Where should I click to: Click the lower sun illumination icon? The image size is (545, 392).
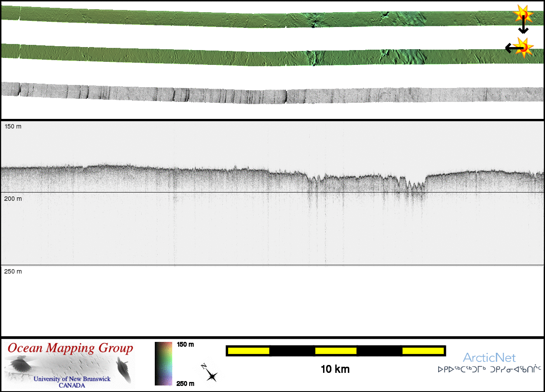525,47
